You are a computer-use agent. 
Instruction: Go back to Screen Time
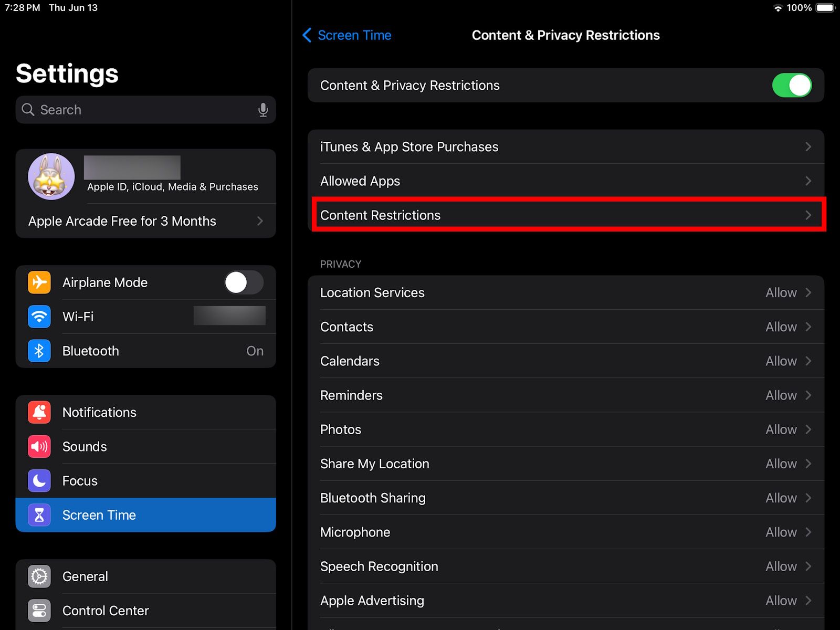[347, 35]
